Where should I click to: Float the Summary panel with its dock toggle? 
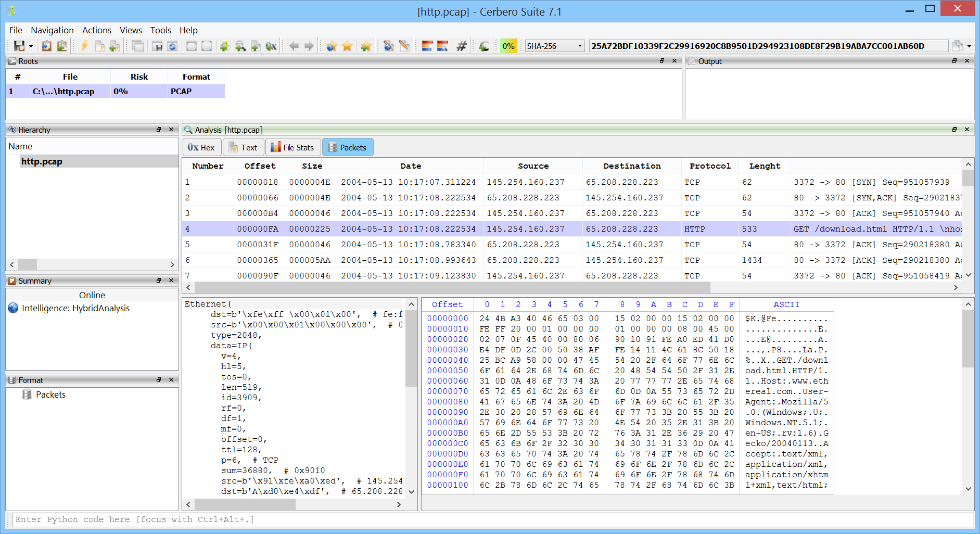159,281
